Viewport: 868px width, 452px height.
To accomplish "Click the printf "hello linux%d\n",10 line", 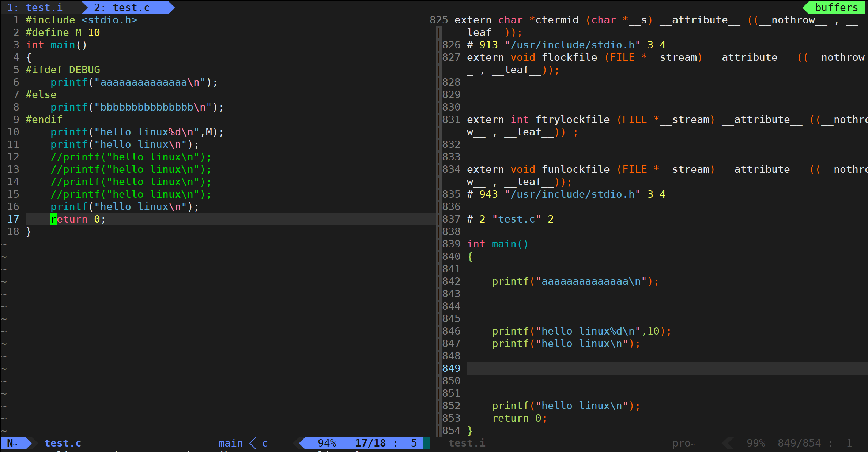I will click(x=582, y=331).
